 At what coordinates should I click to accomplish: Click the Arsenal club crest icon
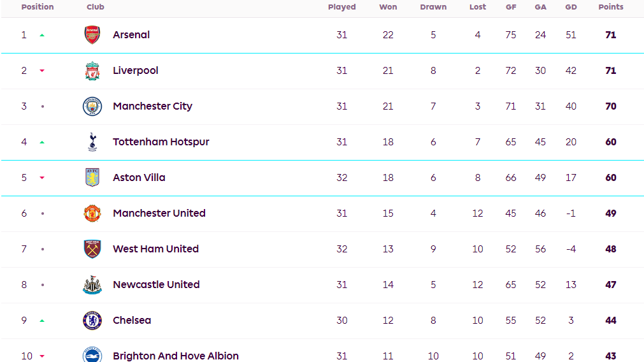tap(92, 35)
